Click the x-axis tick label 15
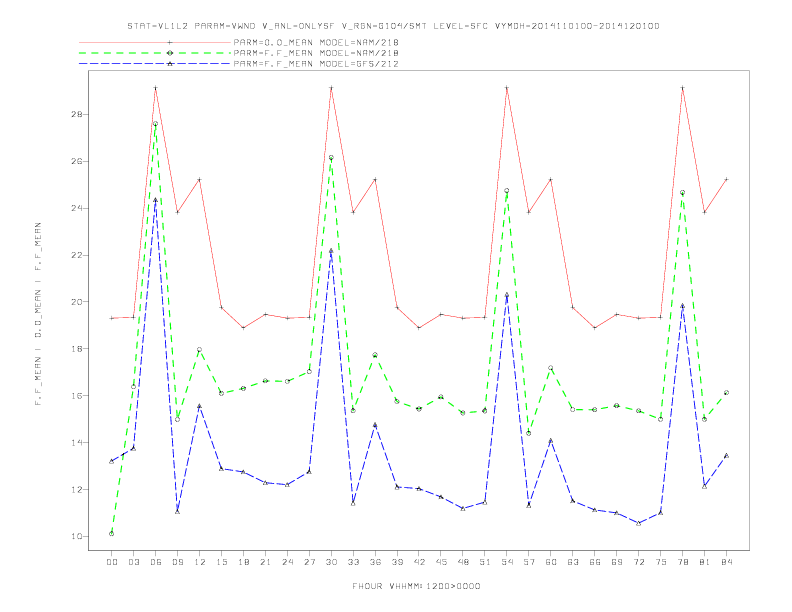This screenshot has height=612, width=792. [221, 562]
